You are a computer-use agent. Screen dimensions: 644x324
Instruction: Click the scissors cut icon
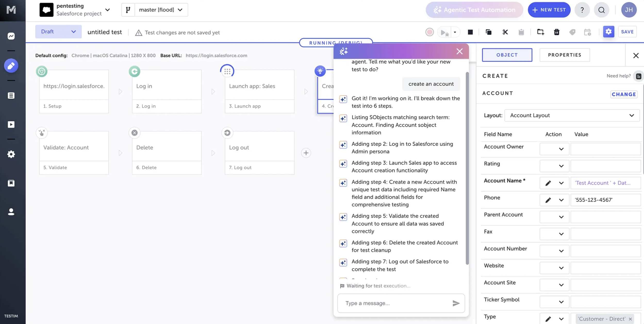point(505,32)
